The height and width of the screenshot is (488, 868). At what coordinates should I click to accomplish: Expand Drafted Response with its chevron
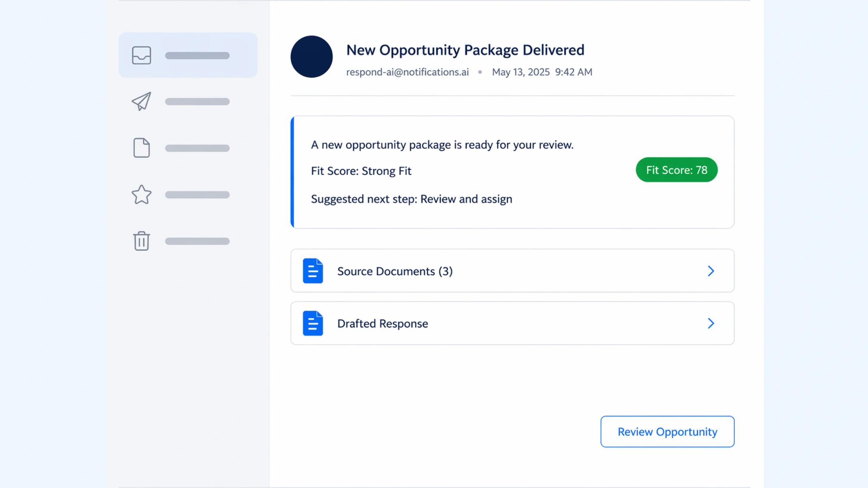click(x=711, y=323)
